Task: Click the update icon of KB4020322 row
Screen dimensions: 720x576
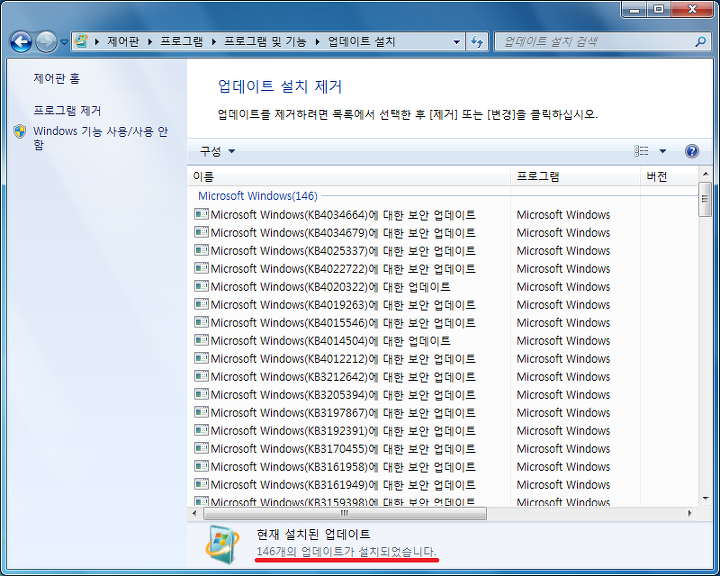Action: [201, 286]
